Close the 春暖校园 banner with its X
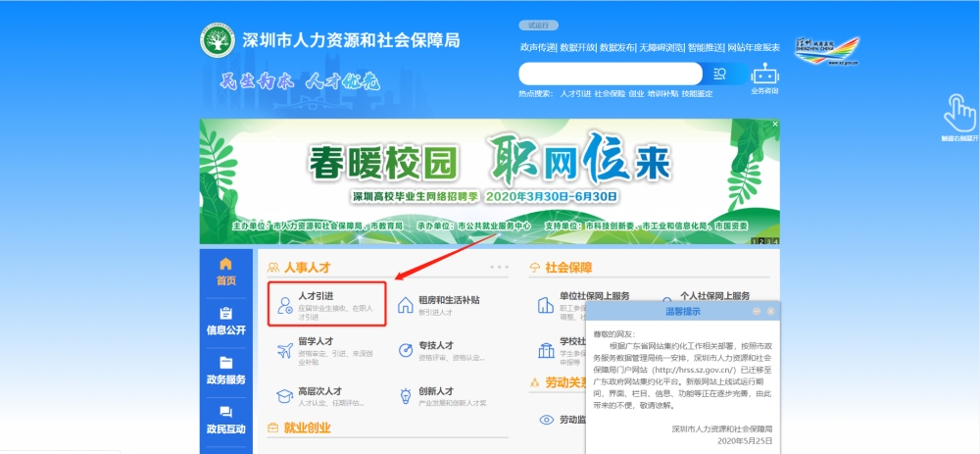The height and width of the screenshot is (454, 980). pos(775,124)
